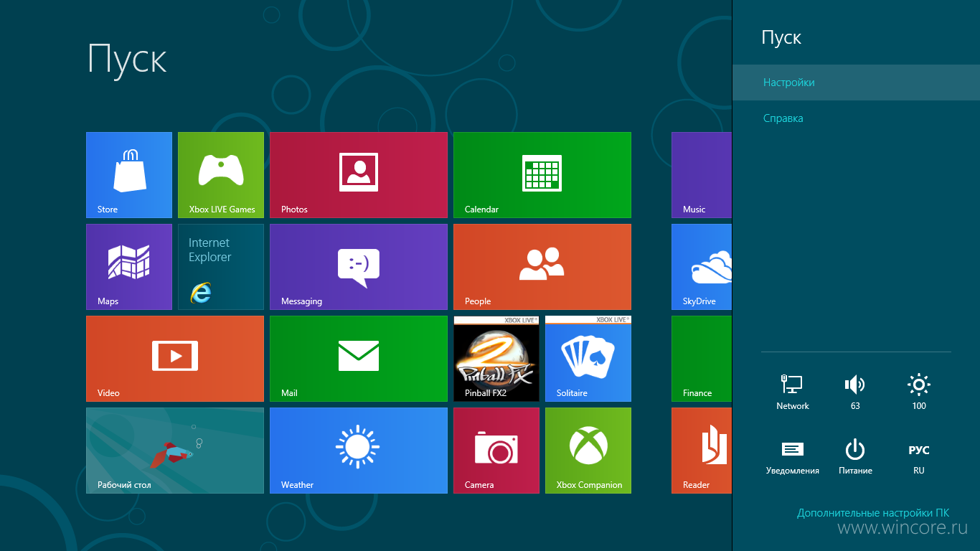Open the Music tile

point(702,175)
